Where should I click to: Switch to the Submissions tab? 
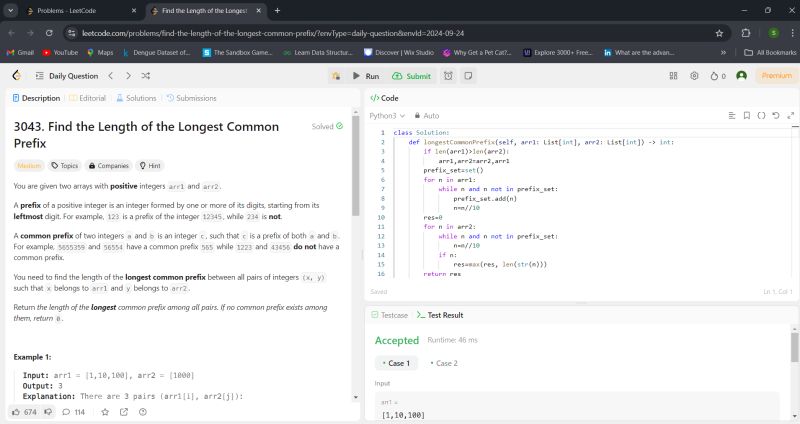[x=191, y=98]
